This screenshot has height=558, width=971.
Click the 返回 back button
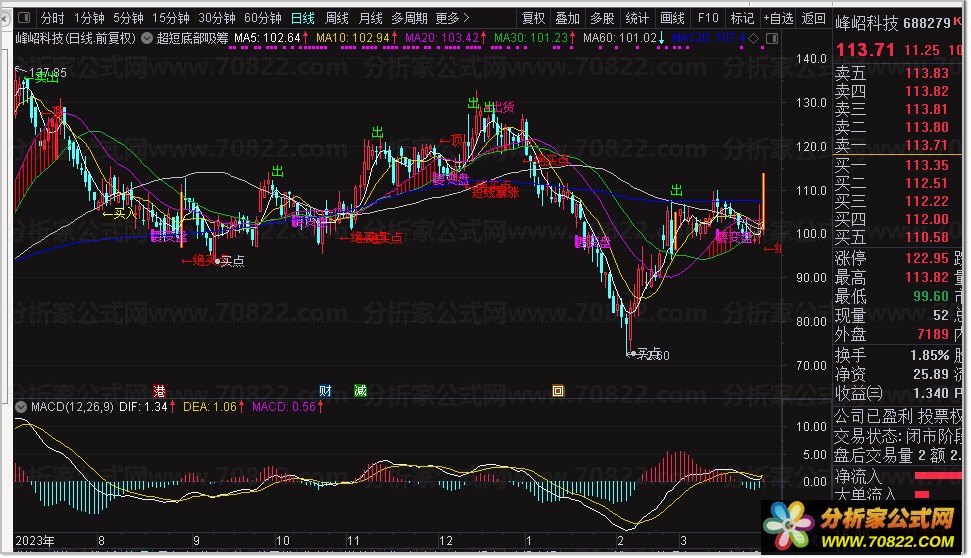click(x=814, y=19)
